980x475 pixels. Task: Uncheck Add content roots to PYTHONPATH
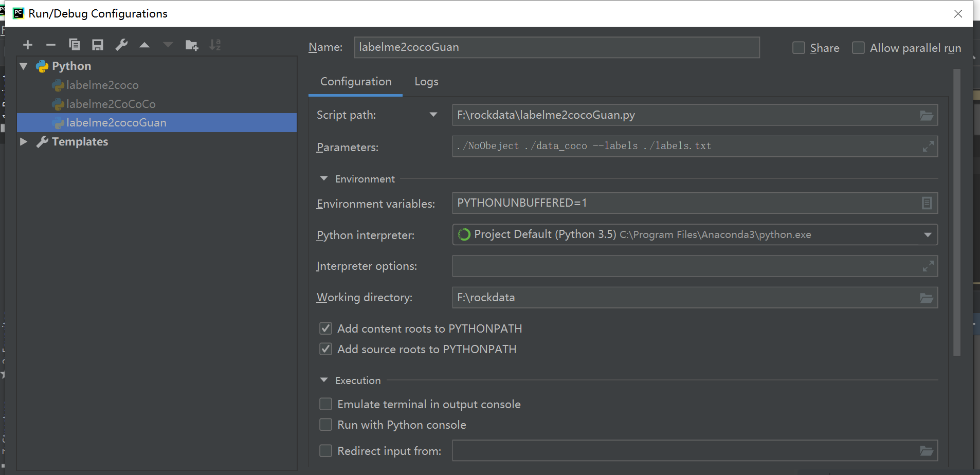point(325,328)
